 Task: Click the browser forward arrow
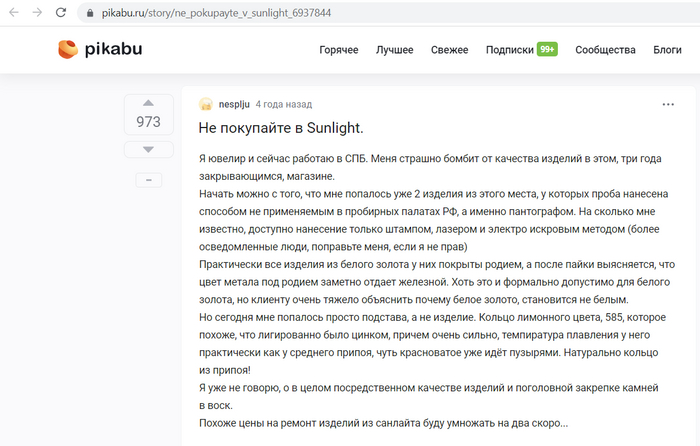pyautogui.click(x=37, y=13)
